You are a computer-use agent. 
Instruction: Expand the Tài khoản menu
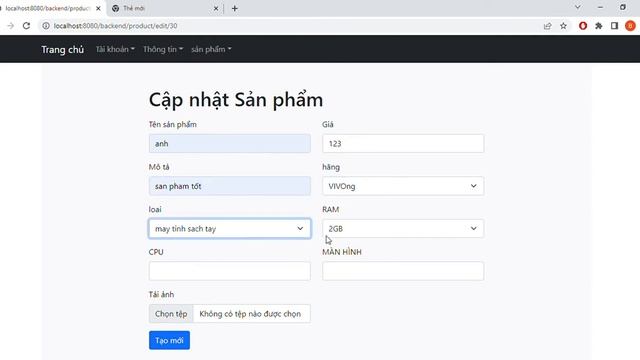coord(115,49)
